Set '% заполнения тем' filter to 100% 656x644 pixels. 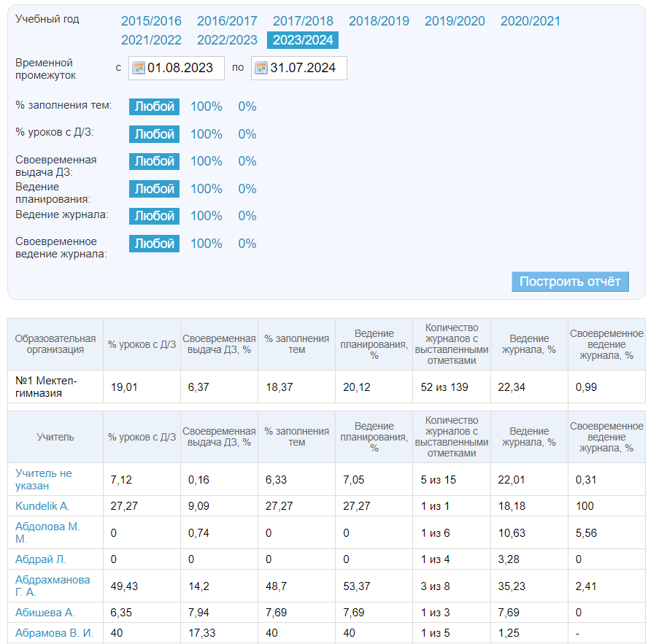(x=207, y=106)
